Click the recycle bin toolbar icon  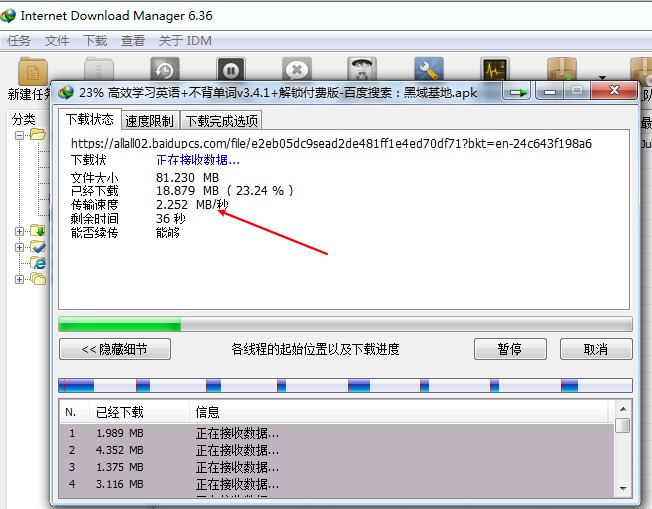pos(362,69)
